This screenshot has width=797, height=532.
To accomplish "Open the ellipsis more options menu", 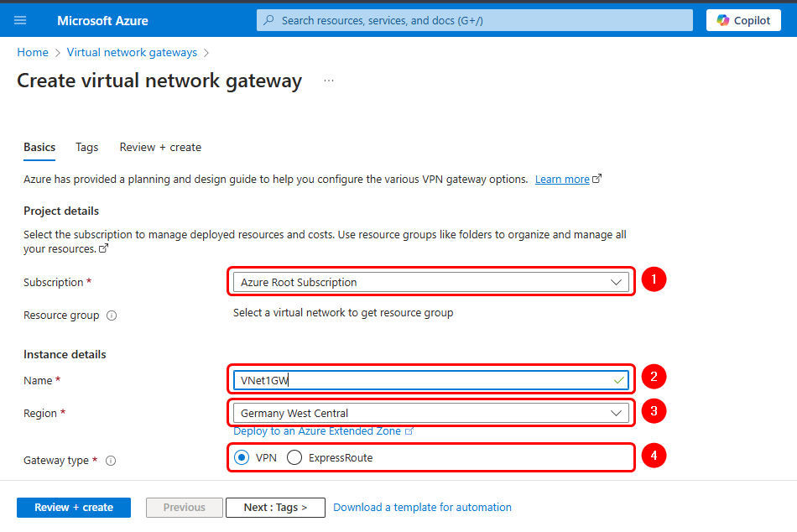I will 329,81.
